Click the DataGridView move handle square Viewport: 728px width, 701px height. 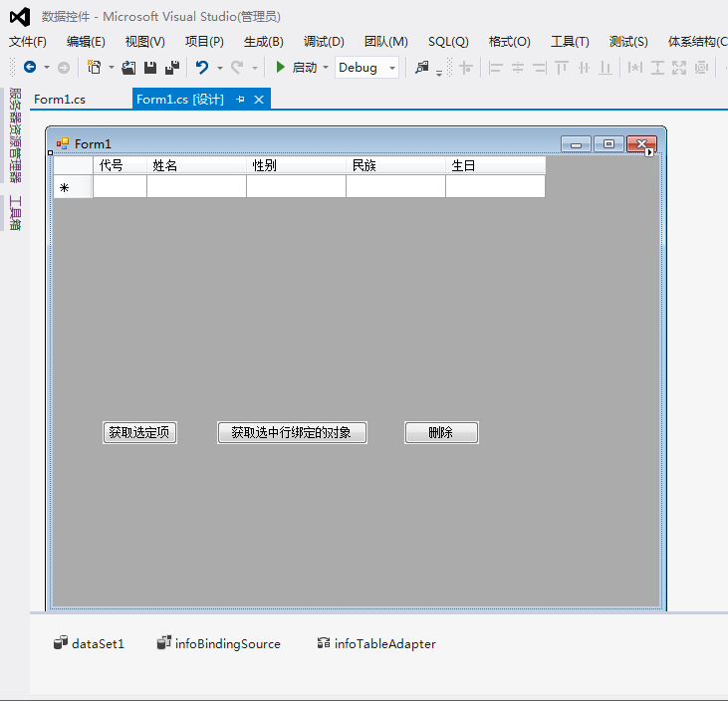click(x=50, y=152)
